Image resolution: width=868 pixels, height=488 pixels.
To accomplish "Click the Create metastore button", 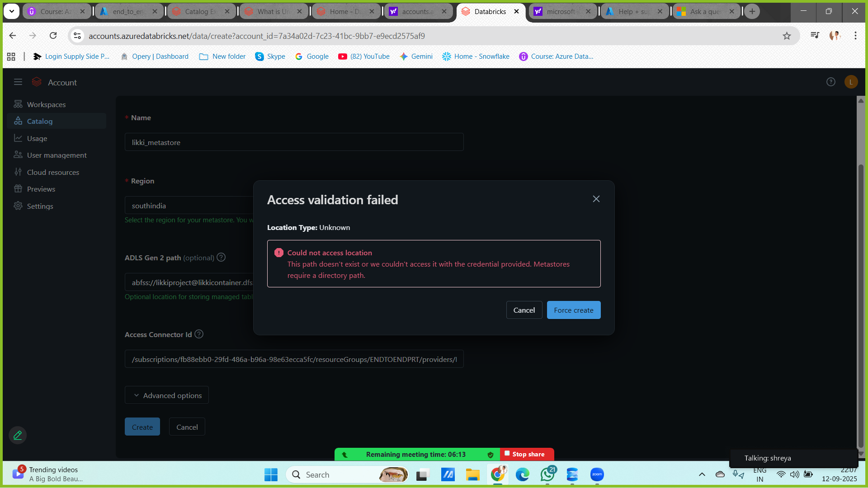I will click(x=142, y=427).
